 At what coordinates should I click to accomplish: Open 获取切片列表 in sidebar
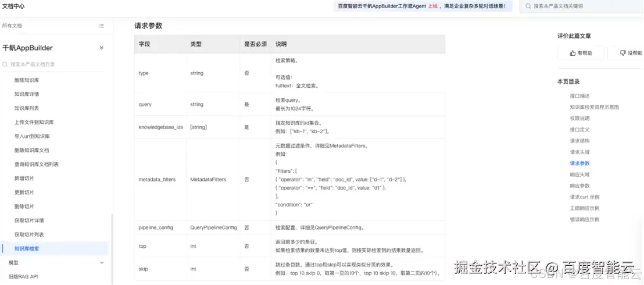coord(29,234)
